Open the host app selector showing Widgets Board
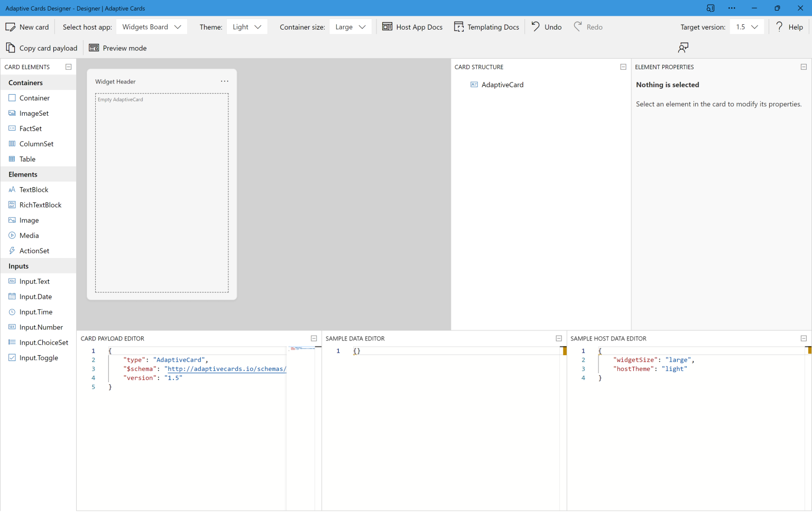 [x=151, y=26]
